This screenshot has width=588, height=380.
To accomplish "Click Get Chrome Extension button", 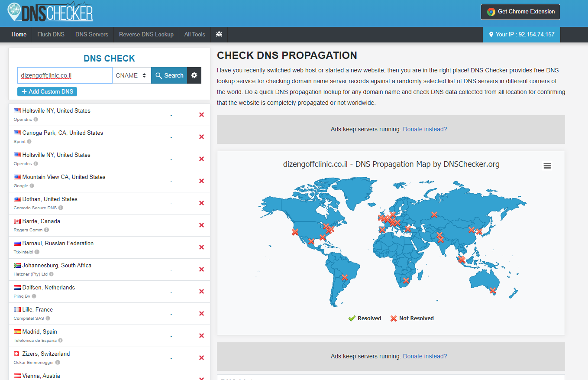I will [520, 12].
